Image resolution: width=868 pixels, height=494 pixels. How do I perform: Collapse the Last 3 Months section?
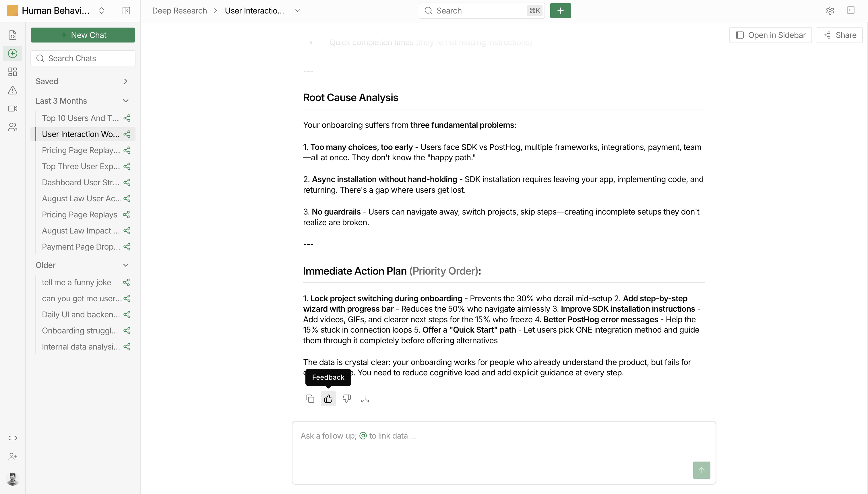(82, 101)
